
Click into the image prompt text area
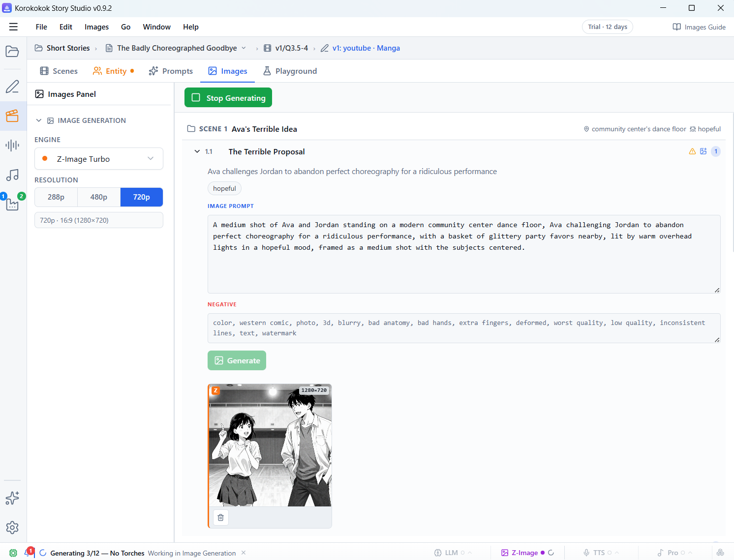coord(464,254)
